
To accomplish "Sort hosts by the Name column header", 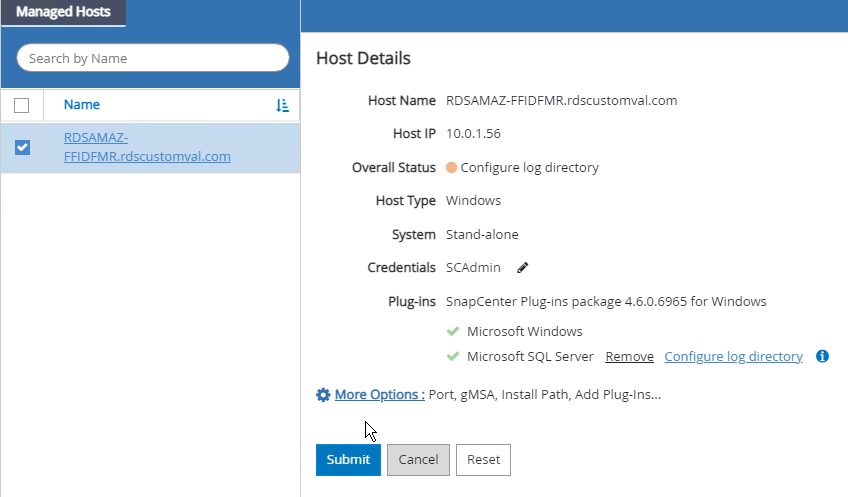I will click(x=82, y=105).
